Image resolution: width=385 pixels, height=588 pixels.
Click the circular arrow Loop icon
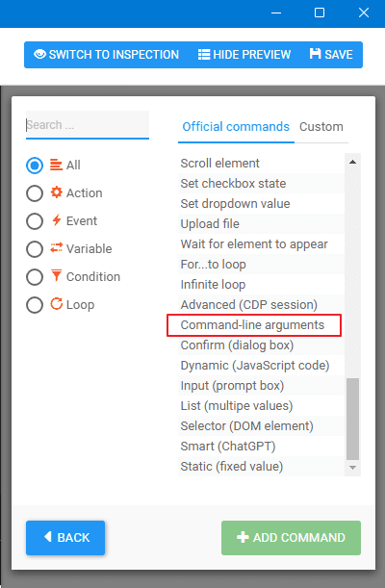click(x=57, y=304)
